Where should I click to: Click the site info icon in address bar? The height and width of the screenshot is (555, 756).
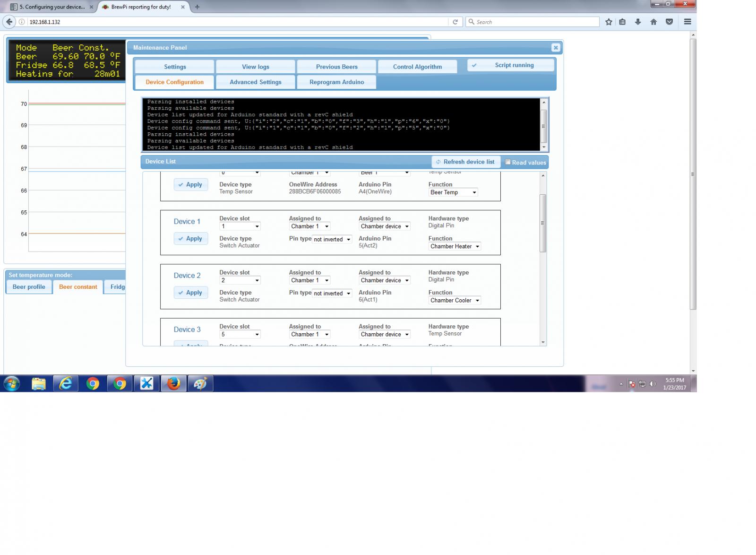(22, 22)
